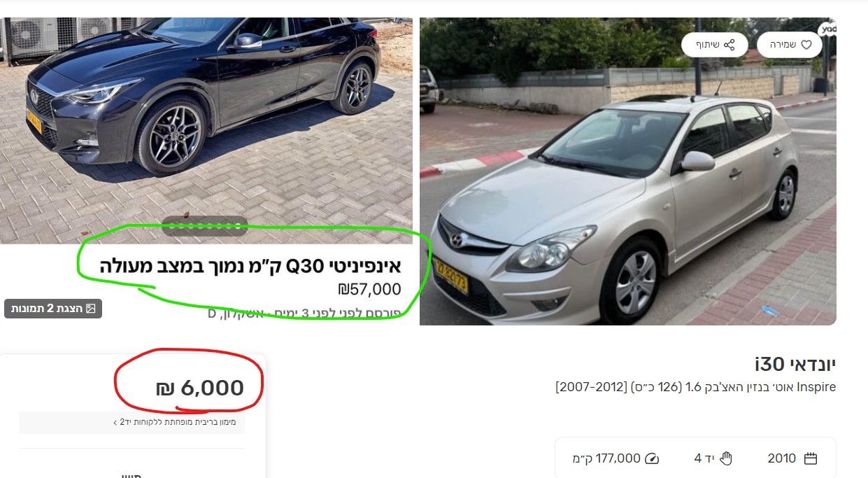
Task: Click the hand icon beside יד 4
Action: (726, 458)
